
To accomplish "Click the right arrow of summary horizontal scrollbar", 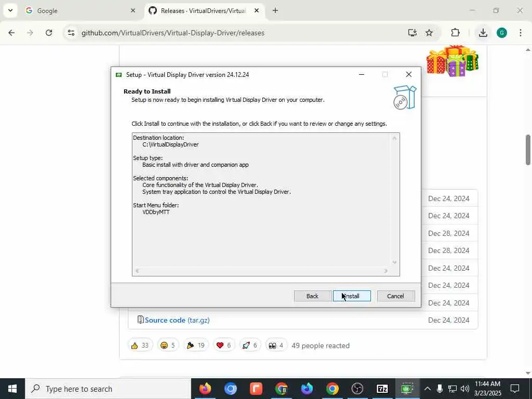I will point(386,271).
